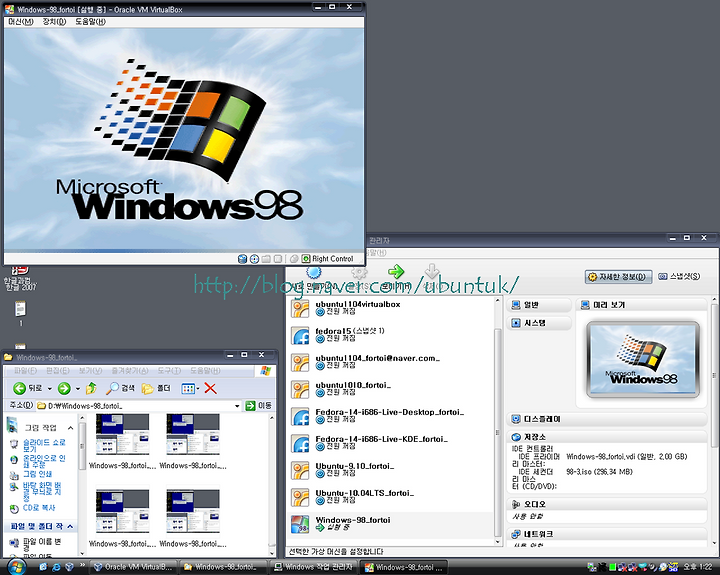
Task: Click the Settings gear icon in VirtualBox Manager toolbar
Action: 359,272
